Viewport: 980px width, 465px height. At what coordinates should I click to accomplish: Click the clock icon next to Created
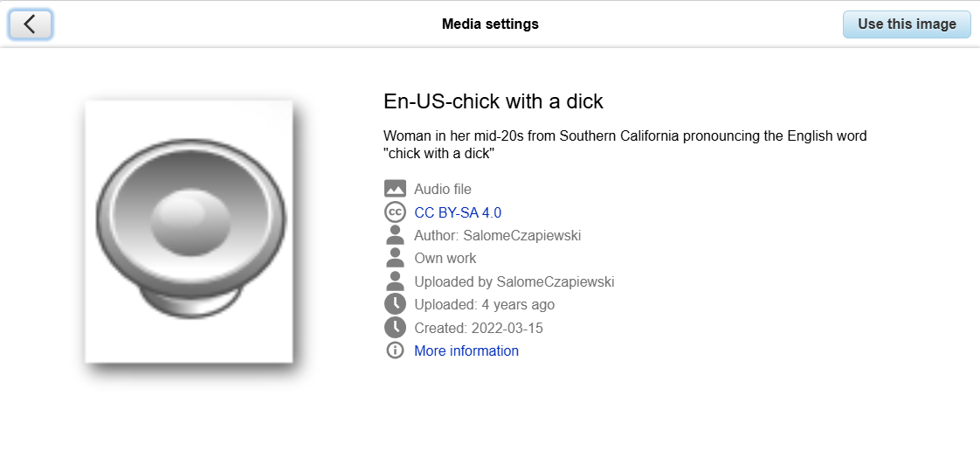coord(395,328)
